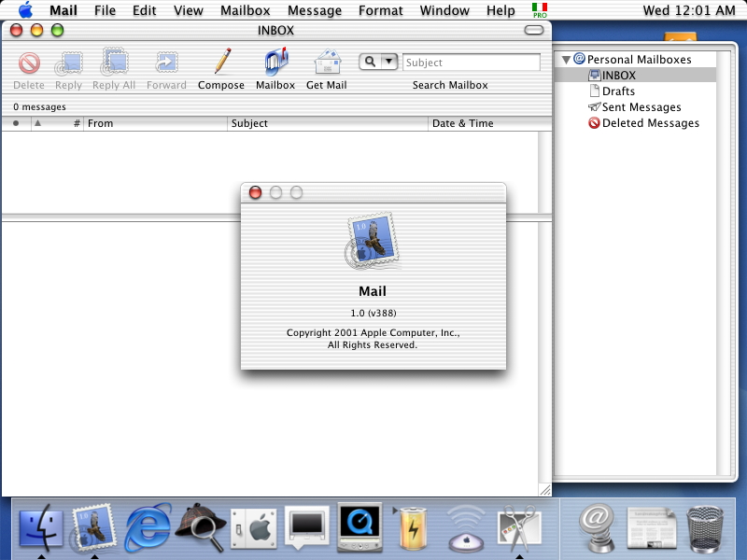Click the Mailbox toolbar icon
Screen dimensions: 747x560
pos(275,63)
